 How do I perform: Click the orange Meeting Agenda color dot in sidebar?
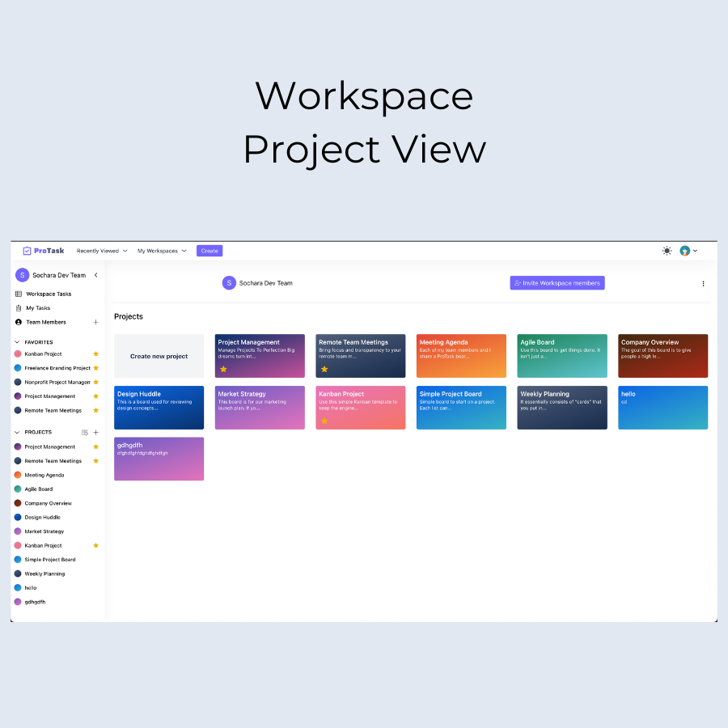[x=18, y=475]
